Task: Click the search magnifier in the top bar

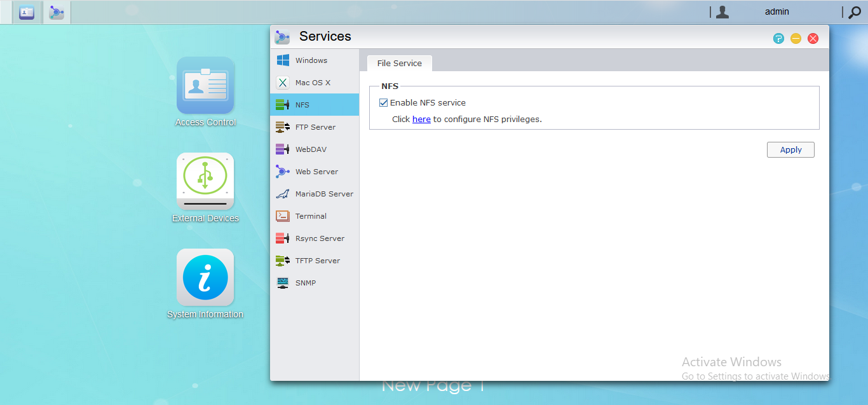Action: point(854,11)
